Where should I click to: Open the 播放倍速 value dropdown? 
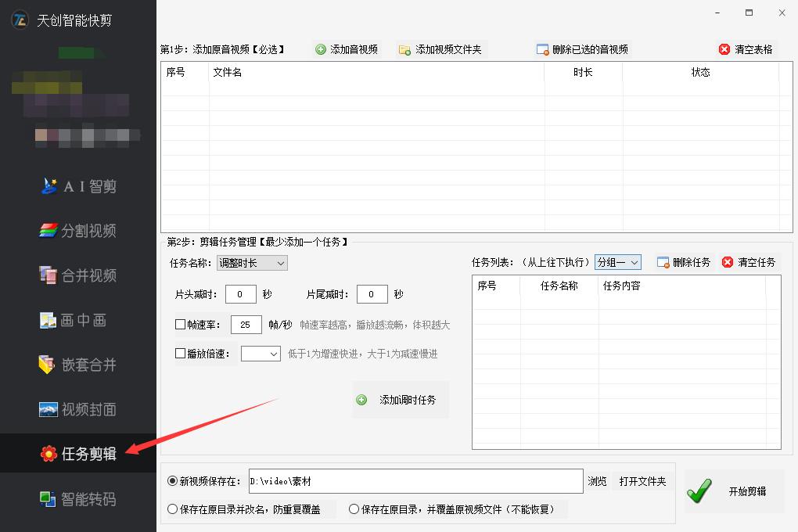coord(261,353)
